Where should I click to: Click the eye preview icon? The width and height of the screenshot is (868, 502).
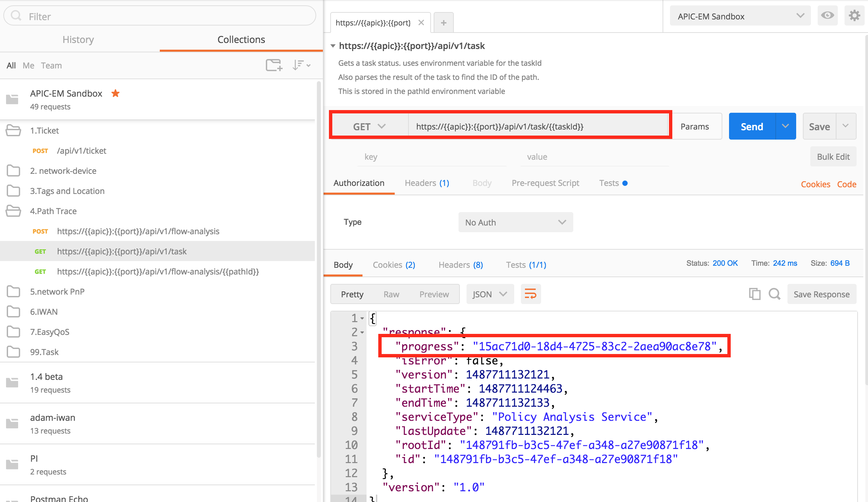(828, 16)
